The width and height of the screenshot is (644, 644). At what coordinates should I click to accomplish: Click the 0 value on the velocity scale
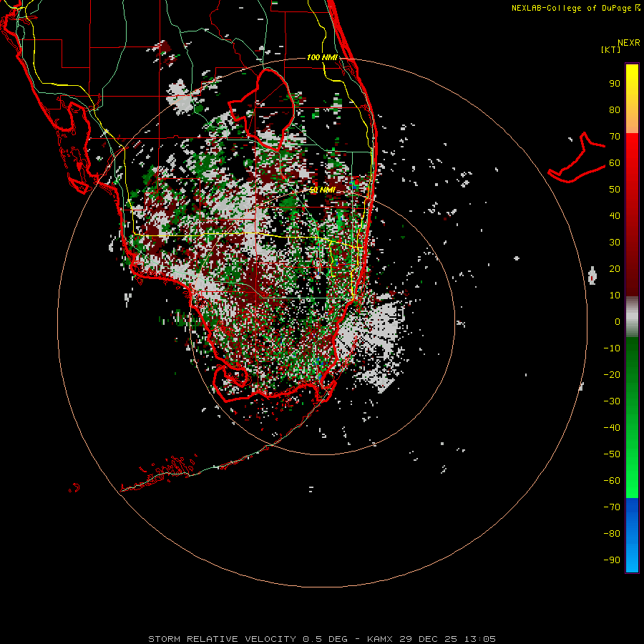pos(618,322)
